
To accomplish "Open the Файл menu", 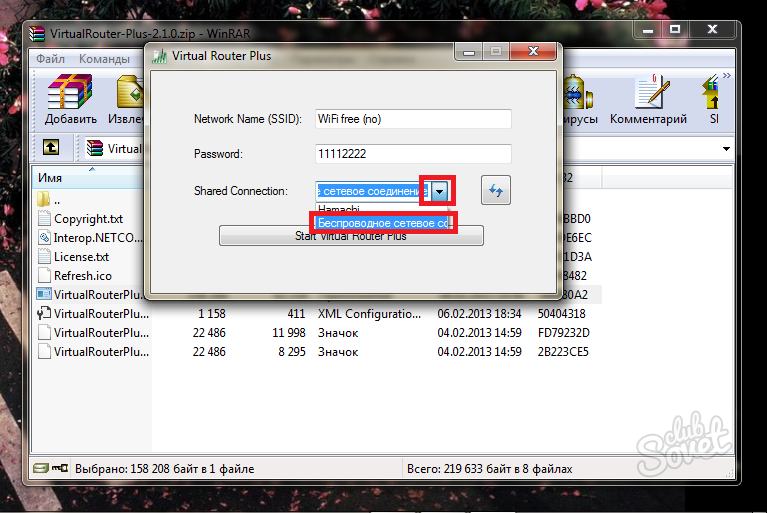I will click(50, 59).
